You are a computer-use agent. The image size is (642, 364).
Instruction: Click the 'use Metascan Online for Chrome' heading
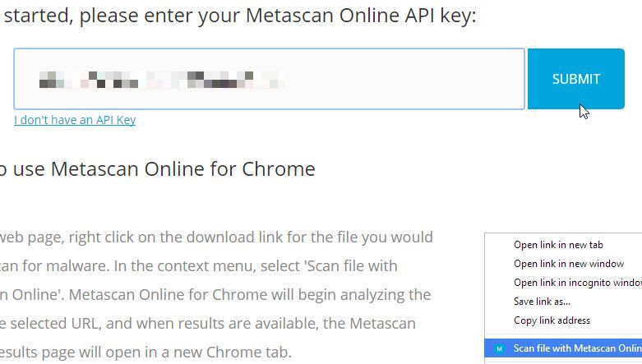coord(158,168)
